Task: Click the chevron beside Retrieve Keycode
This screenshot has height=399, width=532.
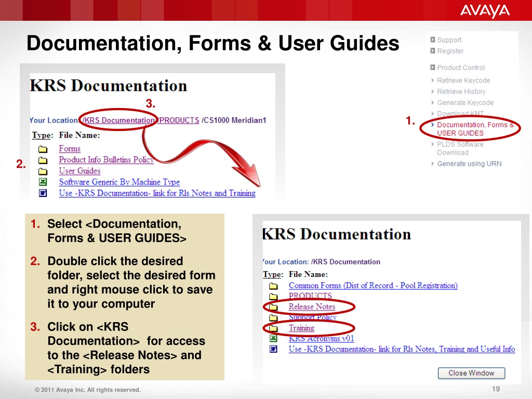Action: (433, 81)
